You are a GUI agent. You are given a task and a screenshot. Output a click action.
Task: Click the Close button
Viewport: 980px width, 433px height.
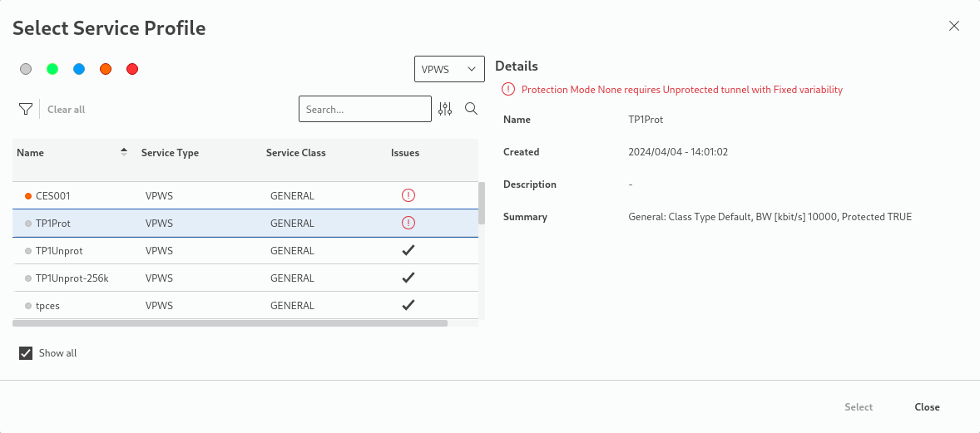[x=927, y=407]
